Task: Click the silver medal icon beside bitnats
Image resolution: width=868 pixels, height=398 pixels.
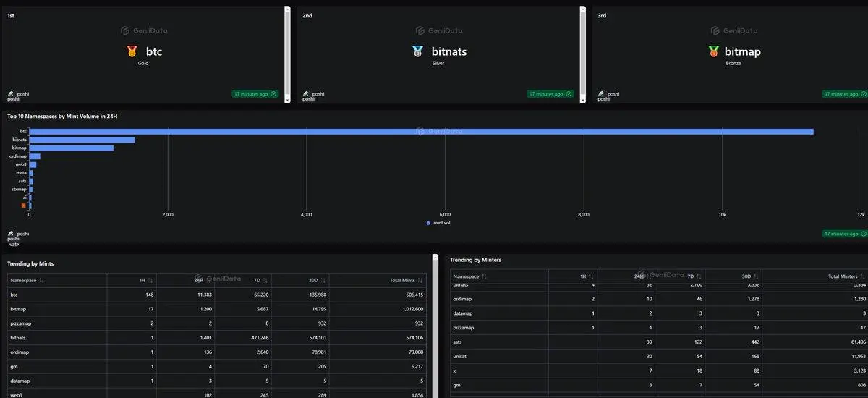Action: (418, 51)
